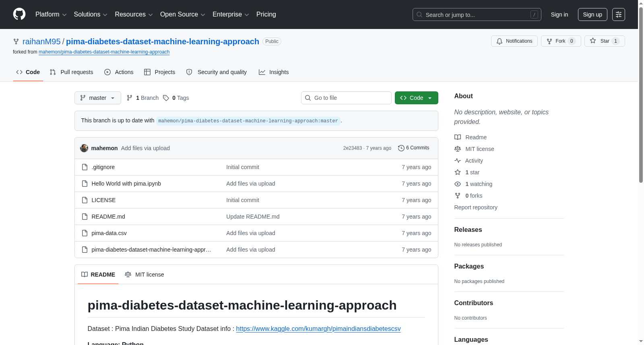644x345 pixels.
Task: Open the global navigation icon beside Sign up
Action: pyautogui.click(x=619, y=14)
